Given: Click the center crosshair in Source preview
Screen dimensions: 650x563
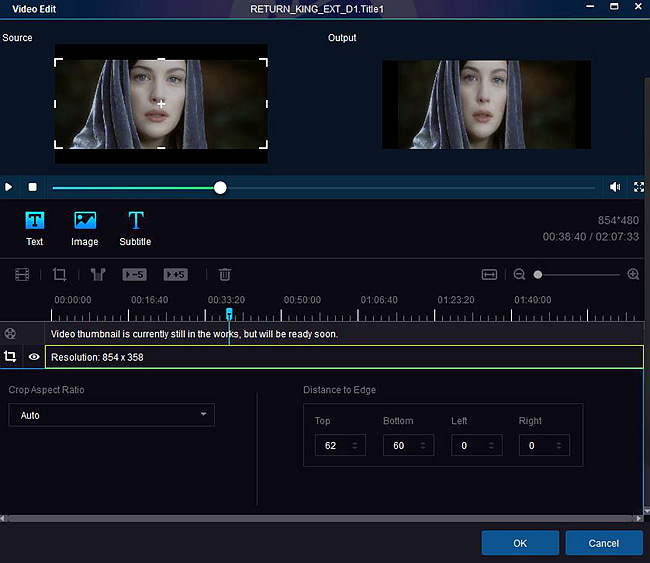Looking at the screenshot, I should [x=161, y=104].
